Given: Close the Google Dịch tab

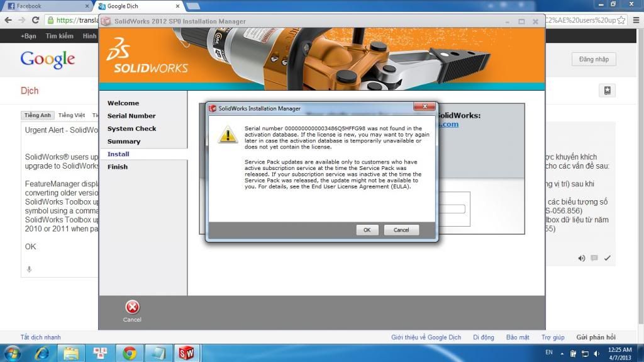Looking at the screenshot, I should 177,6.
